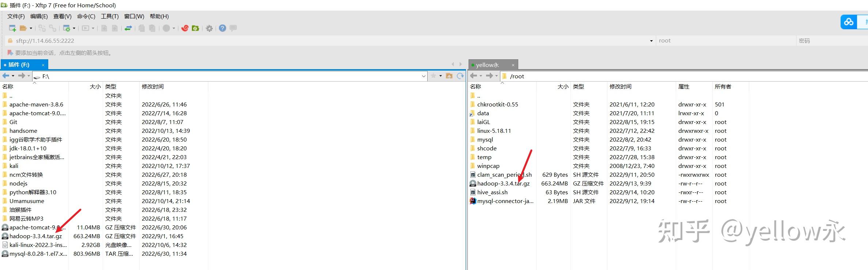Expand the session Properties dropdown arrow

pos(74,28)
